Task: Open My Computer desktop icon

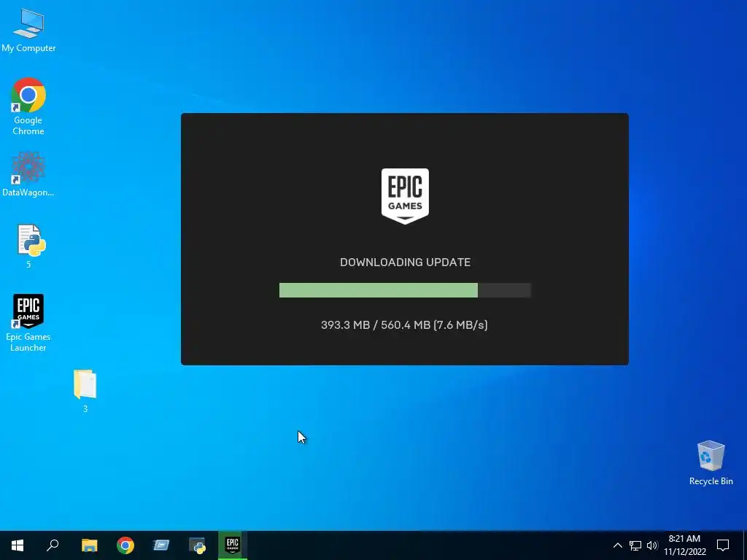Action: pos(28,31)
